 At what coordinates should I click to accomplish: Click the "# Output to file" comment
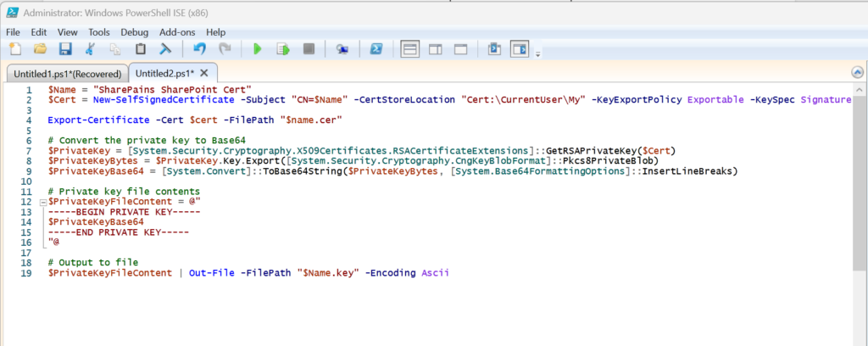click(93, 262)
